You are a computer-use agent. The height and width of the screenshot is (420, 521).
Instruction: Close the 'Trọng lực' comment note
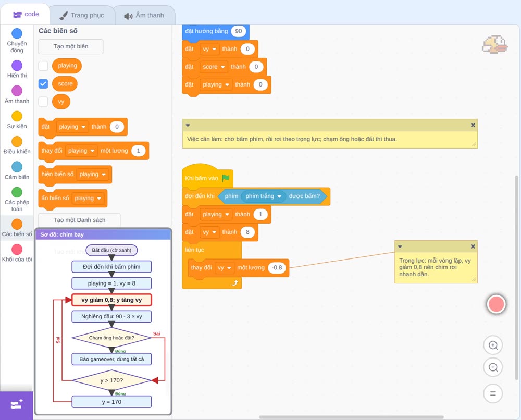click(x=473, y=246)
